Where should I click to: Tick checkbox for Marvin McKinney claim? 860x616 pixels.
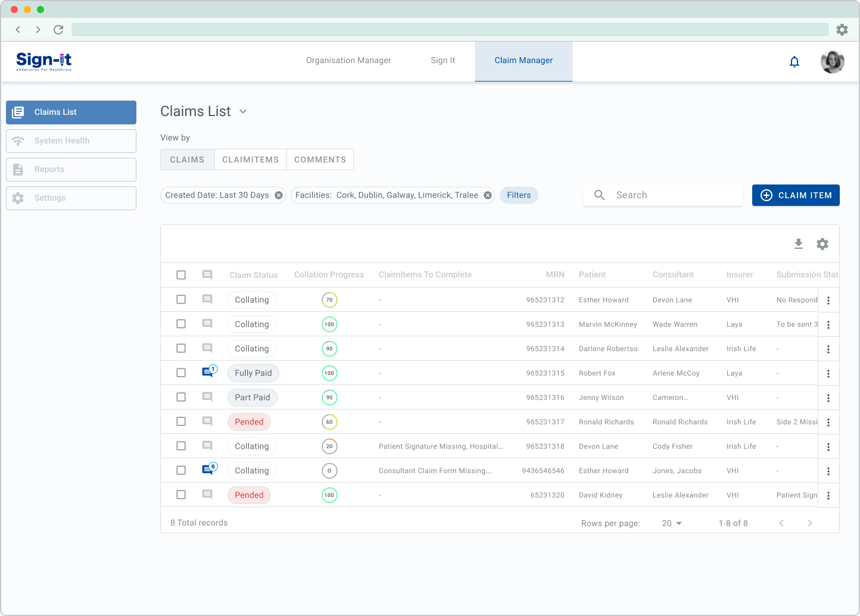click(181, 324)
